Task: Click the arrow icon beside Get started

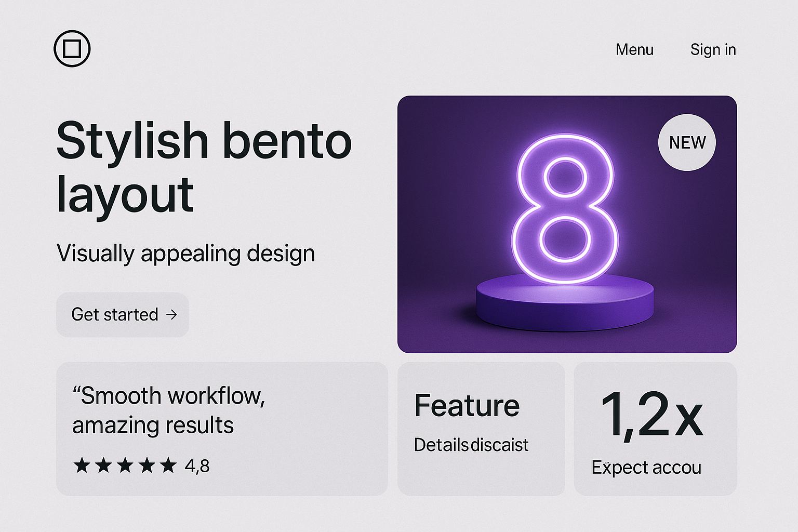Action: pyautogui.click(x=171, y=315)
